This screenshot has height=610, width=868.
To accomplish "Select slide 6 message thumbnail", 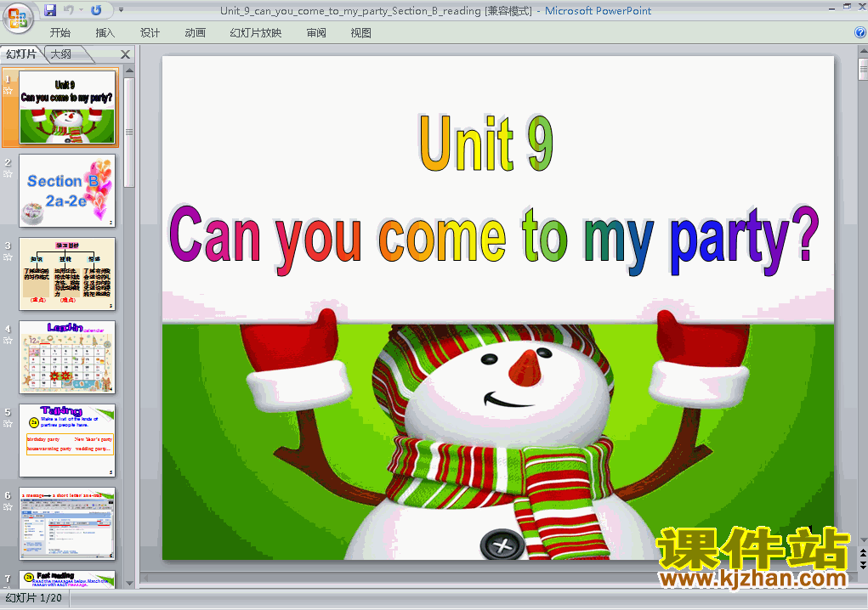I will pyautogui.click(x=67, y=523).
